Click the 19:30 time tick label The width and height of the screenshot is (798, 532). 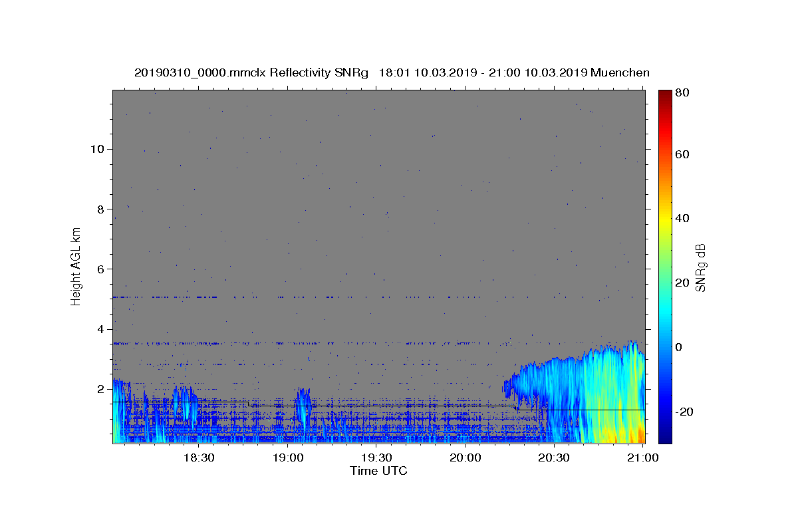(376, 458)
